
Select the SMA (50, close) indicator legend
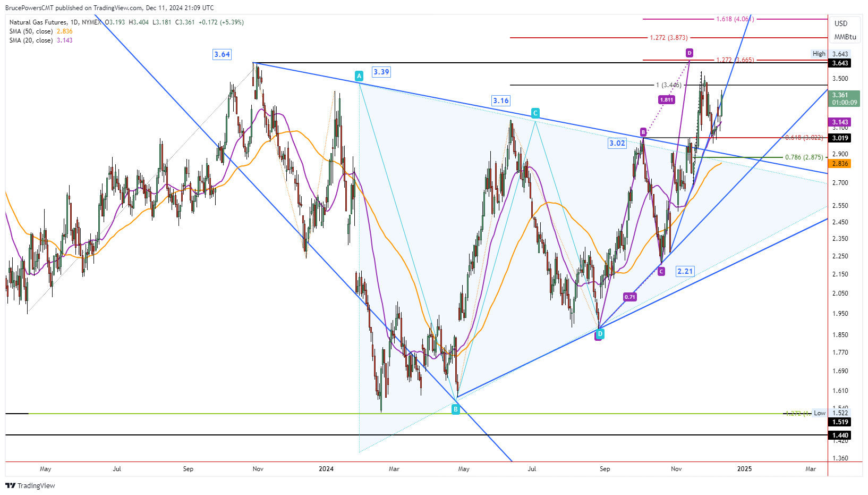tap(41, 31)
